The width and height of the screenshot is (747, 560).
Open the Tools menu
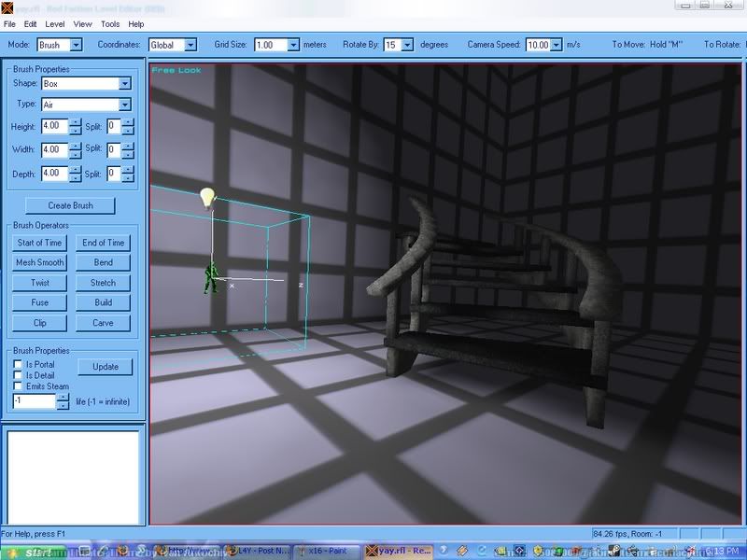point(110,24)
